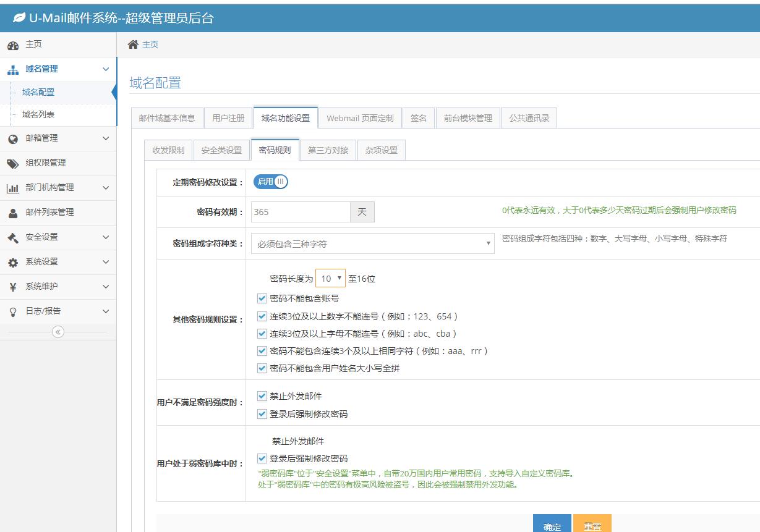Image resolution: width=760 pixels, height=532 pixels.
Task: Click the gavel icon for 安全设置
Action: click(12, 238)
